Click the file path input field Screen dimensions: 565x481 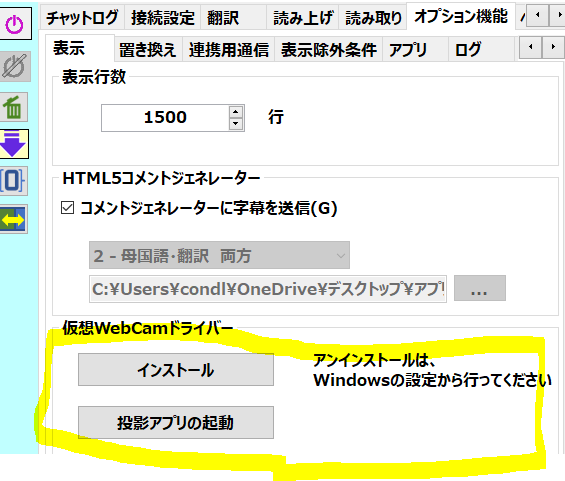pyautogui.click(x=268, y=289)
